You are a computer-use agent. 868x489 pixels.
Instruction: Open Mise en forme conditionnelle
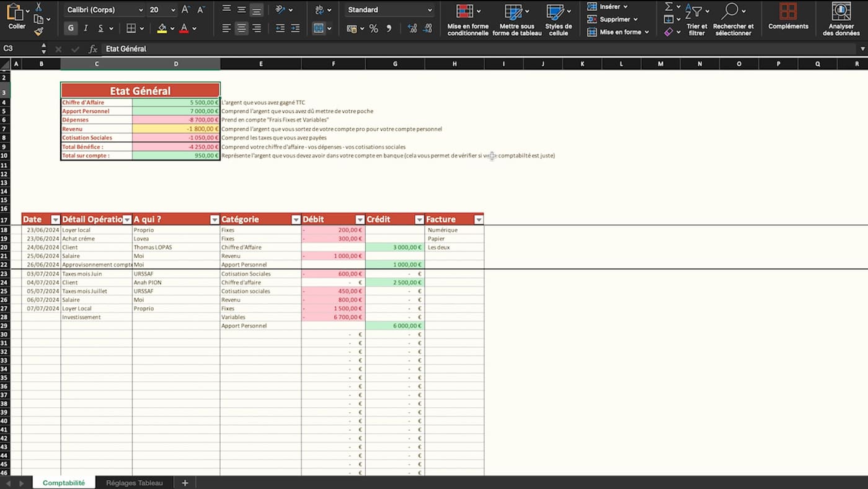tap(468, 19)
